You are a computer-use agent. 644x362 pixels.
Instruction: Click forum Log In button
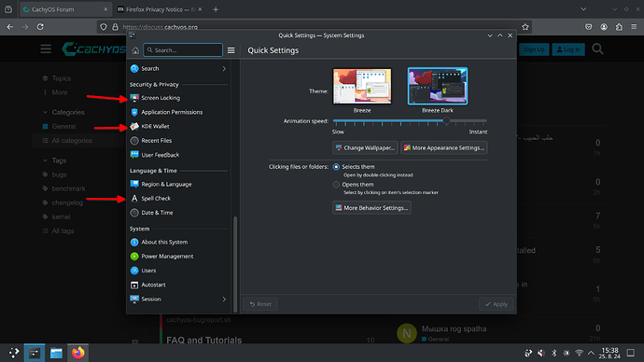(x=568, y=49)
